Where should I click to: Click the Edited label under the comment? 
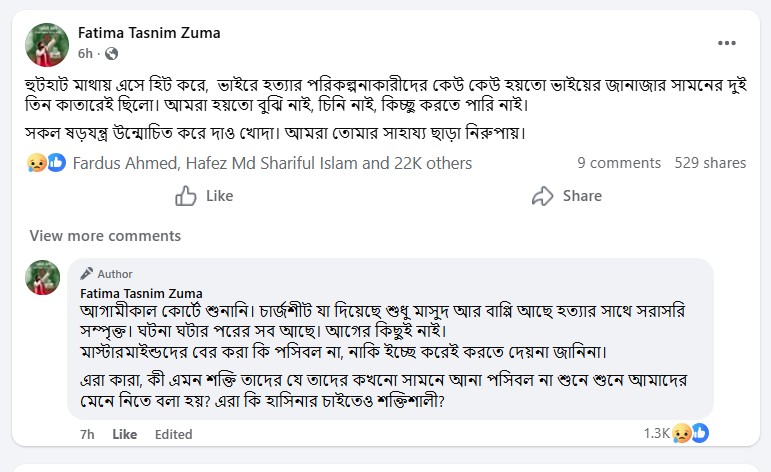pyautogui.click(x=173, y=434)
